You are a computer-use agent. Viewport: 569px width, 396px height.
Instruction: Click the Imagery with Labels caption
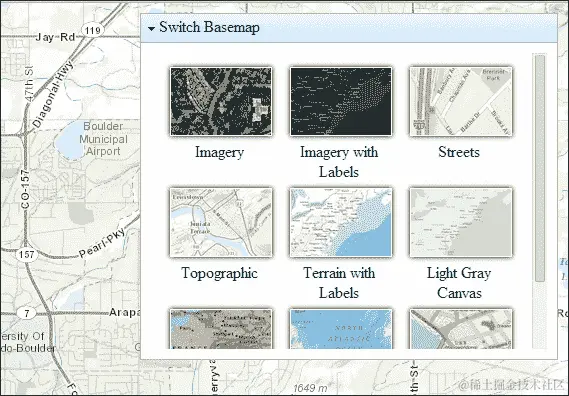point(339,162)
